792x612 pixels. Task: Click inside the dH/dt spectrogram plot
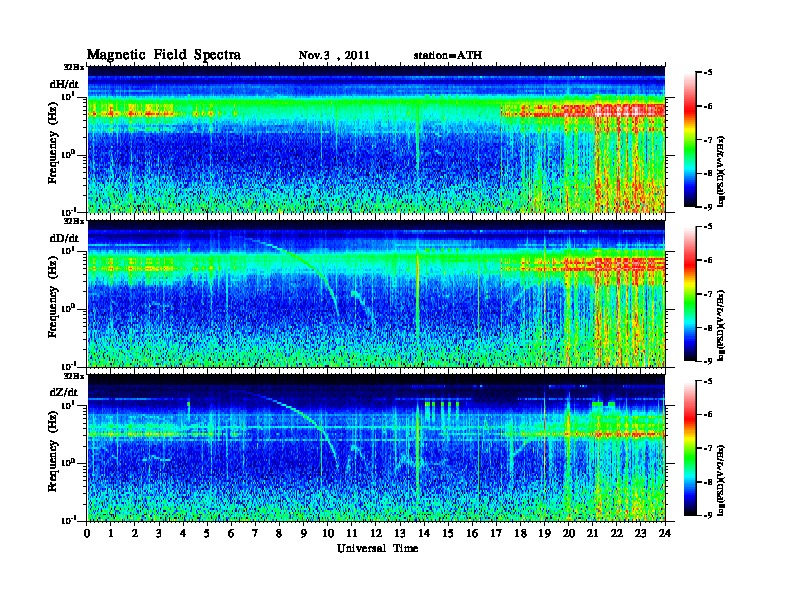coord(376,139)
